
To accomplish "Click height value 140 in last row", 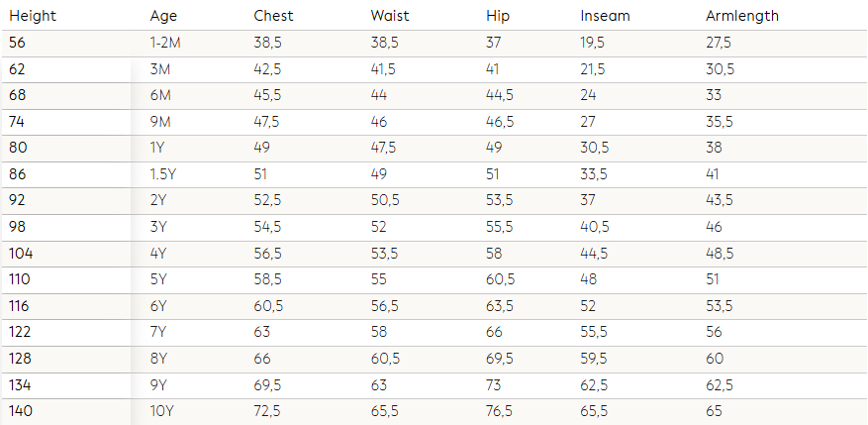I will click(x=21, y=410).
